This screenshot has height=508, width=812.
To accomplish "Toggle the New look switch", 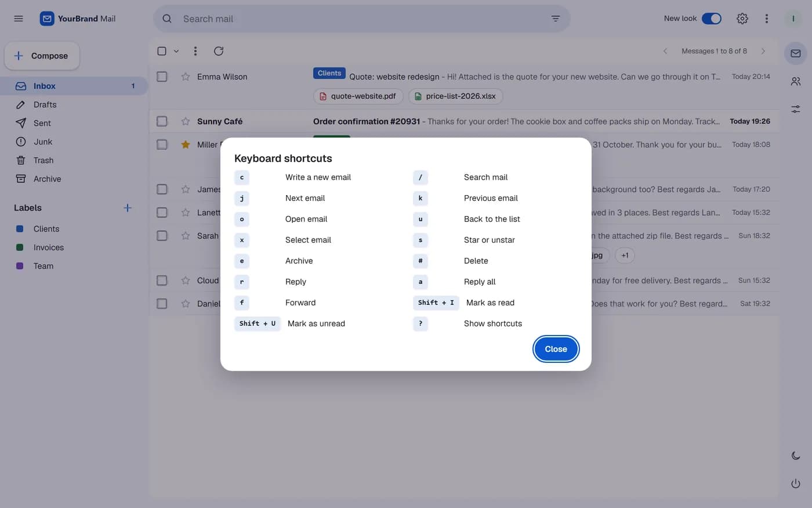I will coord(711,19).
